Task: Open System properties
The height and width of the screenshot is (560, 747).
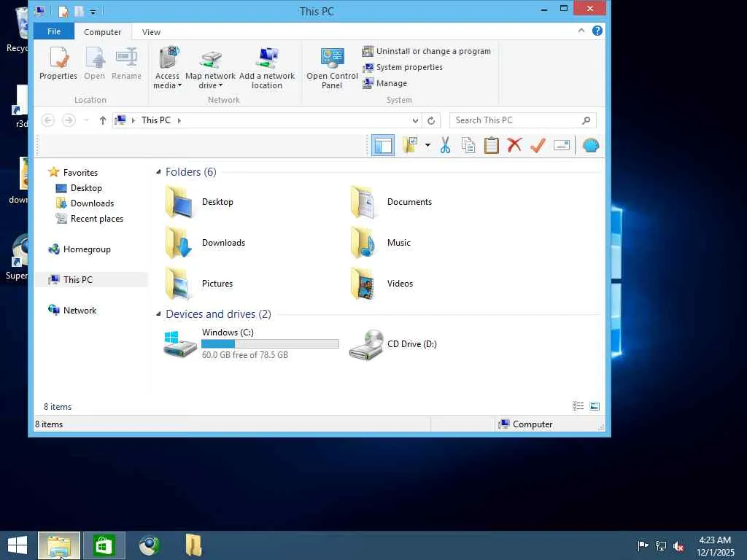Action: pyautogui.click(x=403, y=67)
